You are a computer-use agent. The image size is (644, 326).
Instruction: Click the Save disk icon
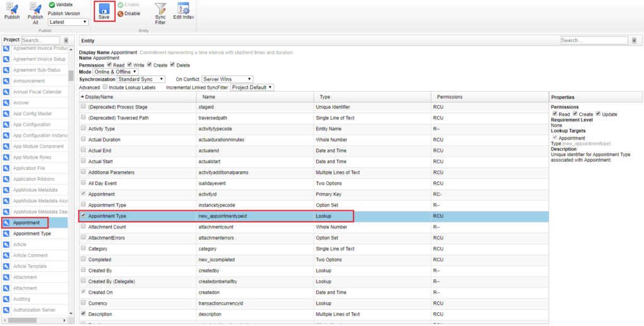[104, 9]
